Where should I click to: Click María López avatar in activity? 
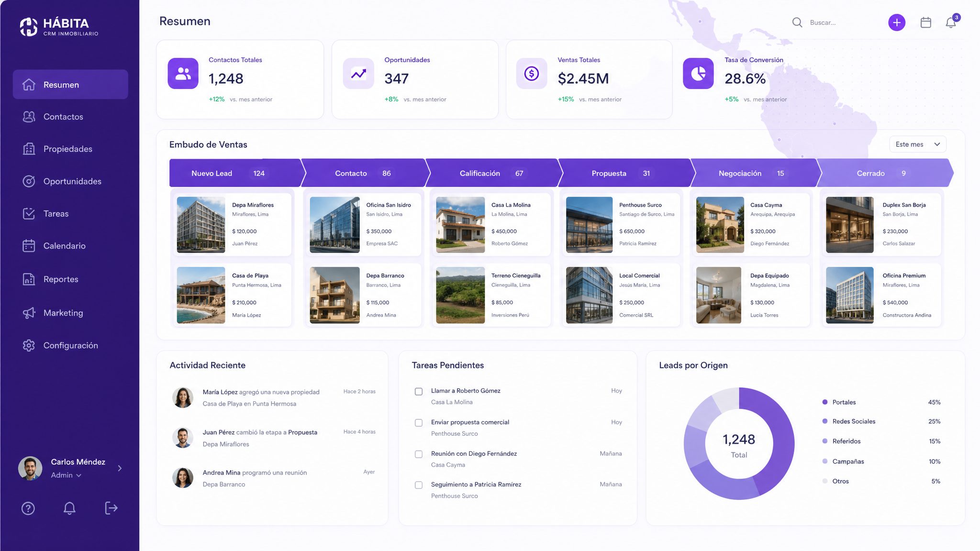point(183,397)
